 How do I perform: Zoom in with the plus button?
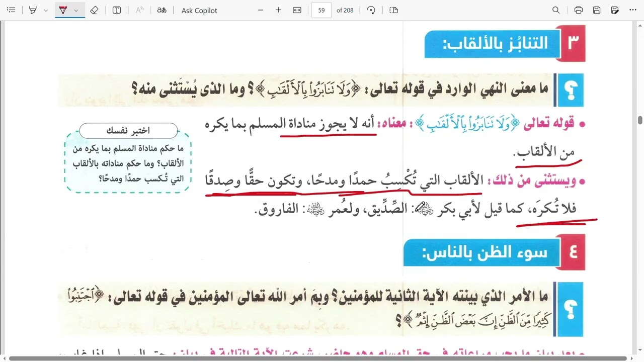click(x=278, y=10)
